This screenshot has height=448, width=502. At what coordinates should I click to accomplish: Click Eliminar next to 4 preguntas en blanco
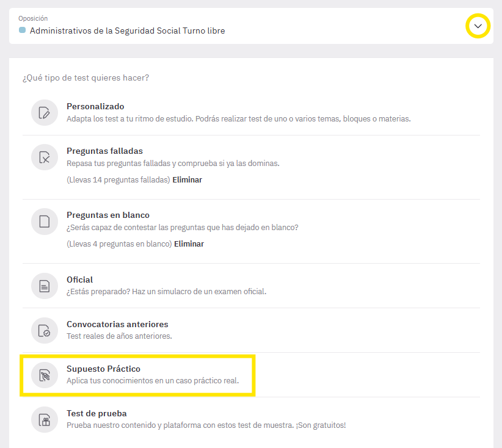coord(189,244)
